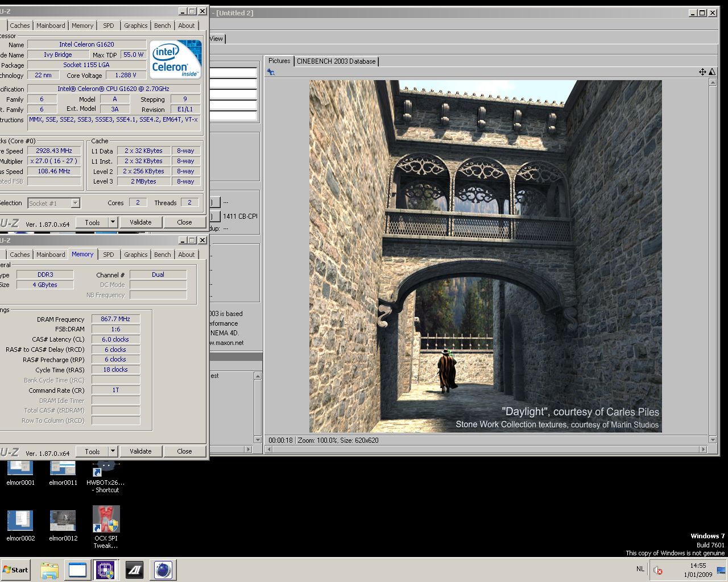This screenshot has width=728, height=582.
Task: Switch to the CINEBENCH 2003 Database tab
Action: 336,61
